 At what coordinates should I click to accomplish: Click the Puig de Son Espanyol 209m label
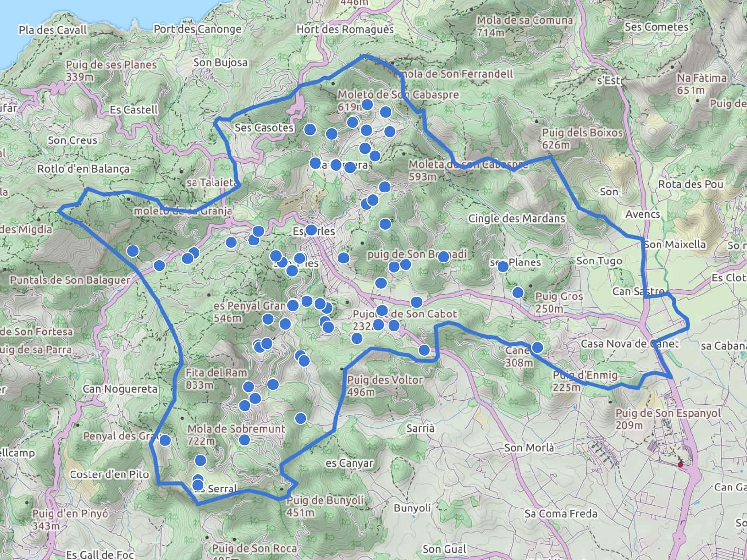pyautogui.click(x=668, y=419)
